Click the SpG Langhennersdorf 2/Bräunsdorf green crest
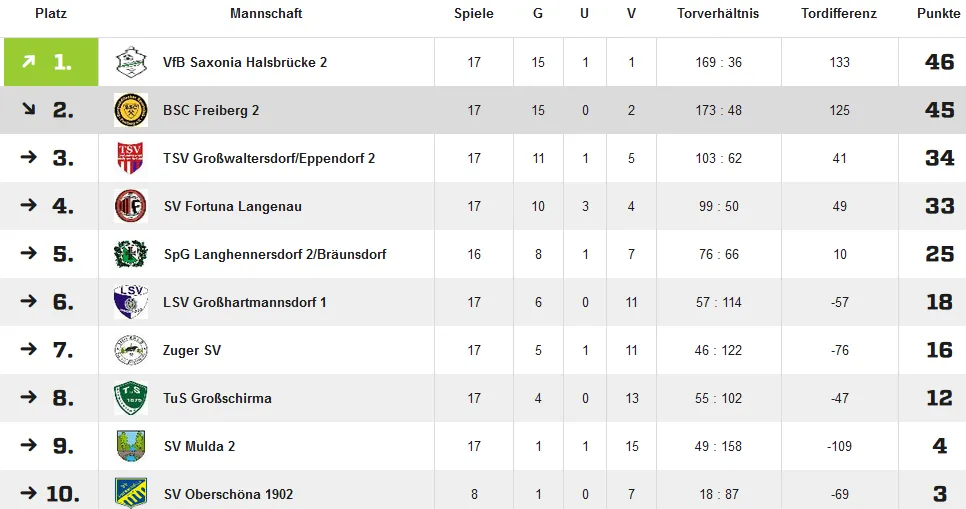Screen dimensions: 966x509 (131, 254)
